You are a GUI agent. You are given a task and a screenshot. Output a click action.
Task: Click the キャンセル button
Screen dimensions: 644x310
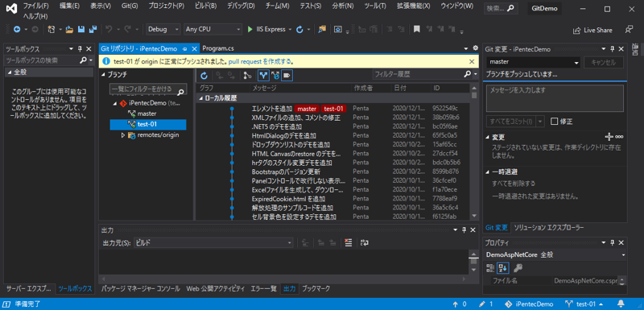pyautogui.click(x=603, y=63)
